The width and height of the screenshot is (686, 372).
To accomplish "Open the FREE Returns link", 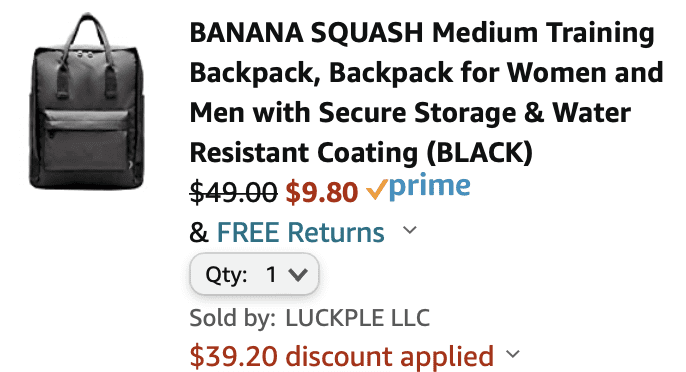I will click(x=301, y=232).
